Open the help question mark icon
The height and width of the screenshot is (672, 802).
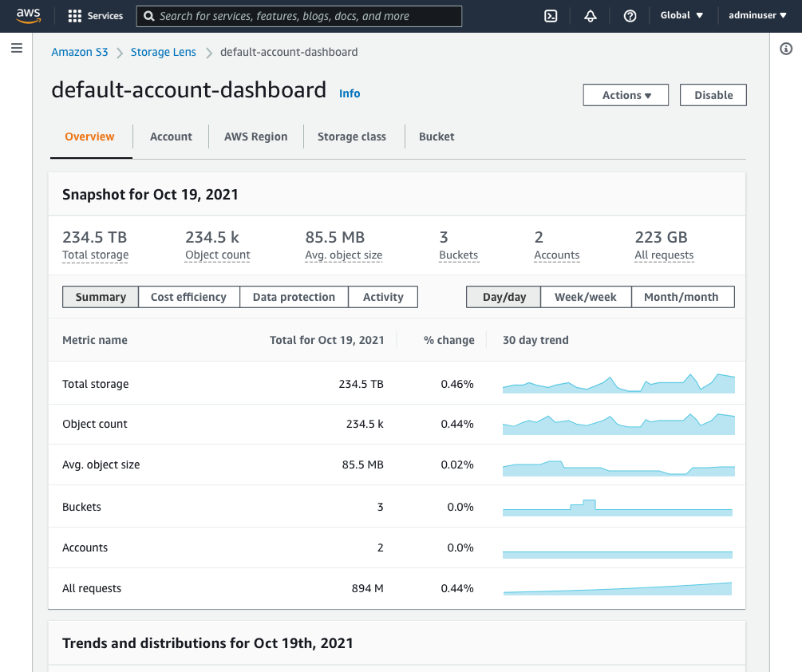[x=630, y=16]
